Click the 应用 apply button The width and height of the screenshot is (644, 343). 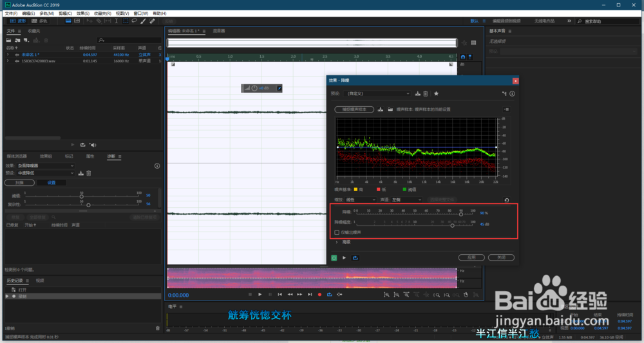coord(471,257)
